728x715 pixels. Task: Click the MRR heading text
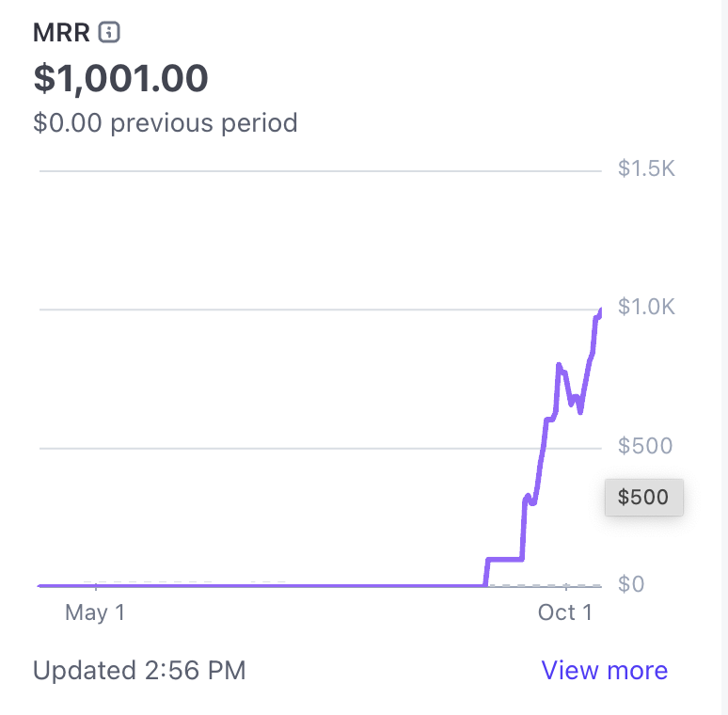(61, 33)
